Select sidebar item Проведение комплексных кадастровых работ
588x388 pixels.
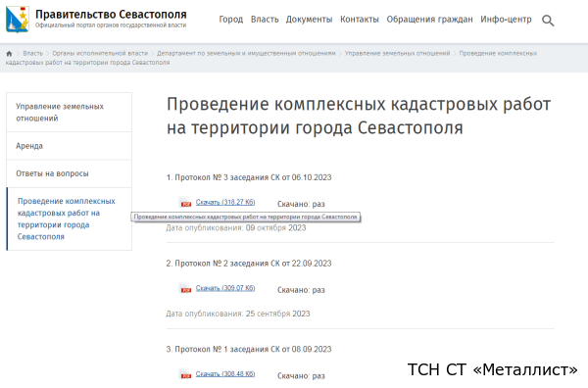69,218
